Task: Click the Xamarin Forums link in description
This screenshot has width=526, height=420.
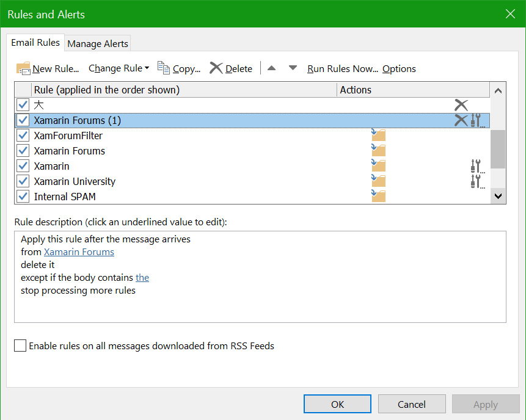Action: pyautogui.click(x=79, y=252)
